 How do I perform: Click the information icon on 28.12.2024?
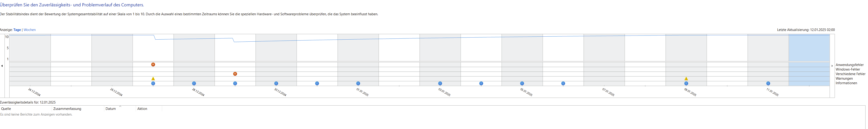[x=194, y=83]
